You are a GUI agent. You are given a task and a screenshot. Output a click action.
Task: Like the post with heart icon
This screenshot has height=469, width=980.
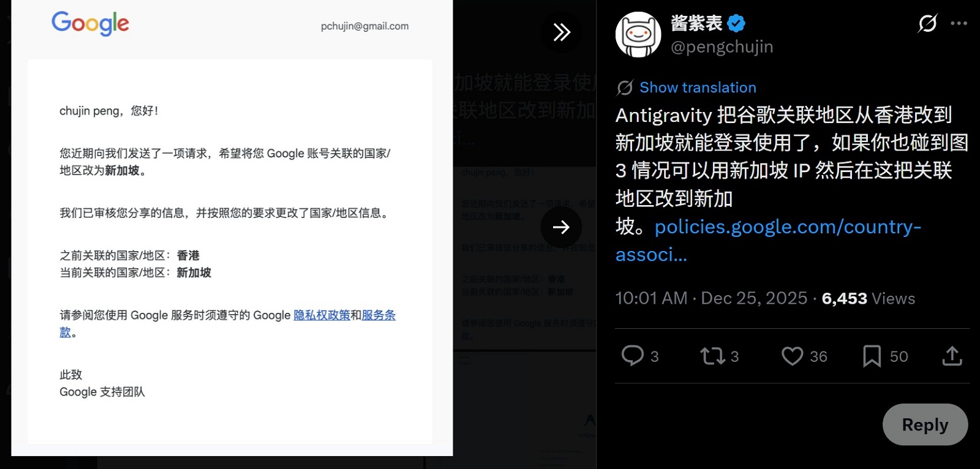tap(792, 356)
